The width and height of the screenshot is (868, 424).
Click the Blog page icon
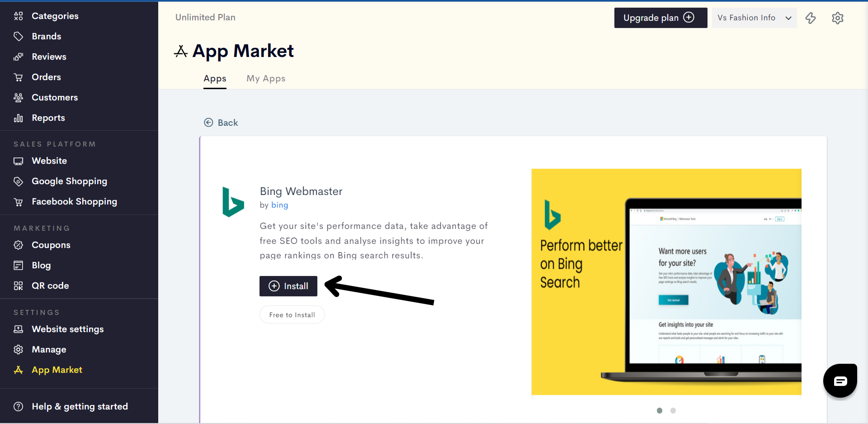pyautogui.click(x=18, y=265)
